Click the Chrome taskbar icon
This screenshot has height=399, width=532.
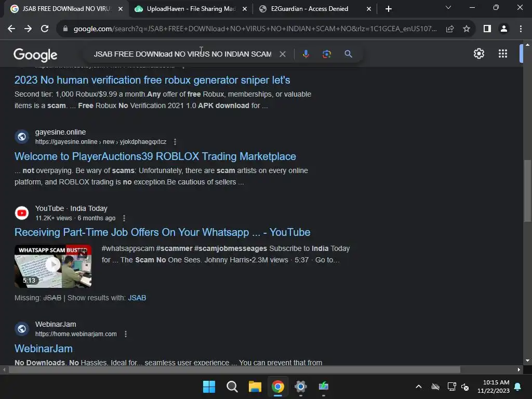278,387
